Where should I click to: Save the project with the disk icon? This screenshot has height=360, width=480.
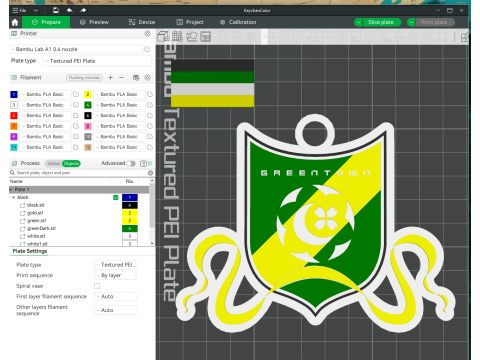pyautogui.click(x=56, y=10)
